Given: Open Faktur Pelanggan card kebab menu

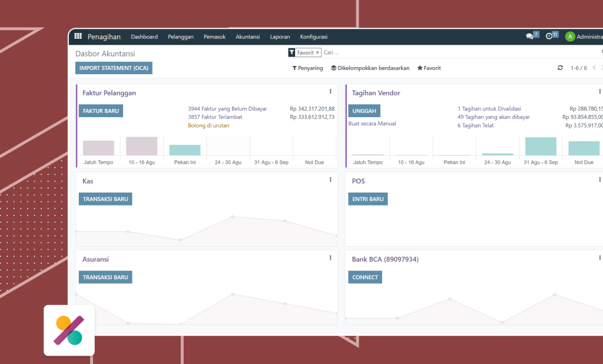Looking at the screenshot, I should click(330, 92).
